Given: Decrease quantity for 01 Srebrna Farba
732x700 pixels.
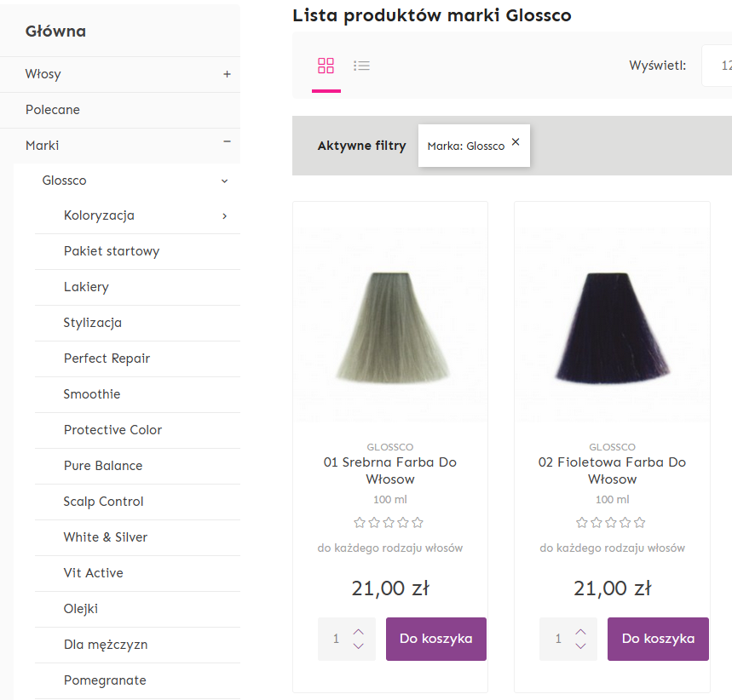Looking at the screenshot, I should (358, 646).
